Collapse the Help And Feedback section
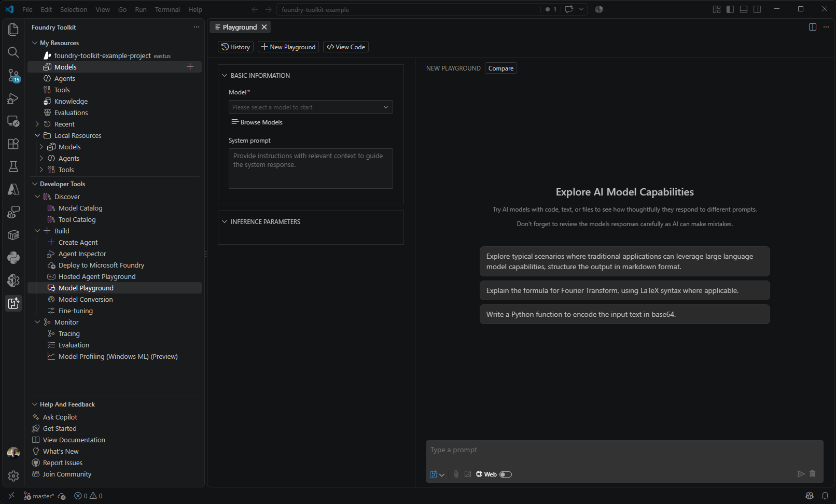836x504 pixels. click(35, 404)
